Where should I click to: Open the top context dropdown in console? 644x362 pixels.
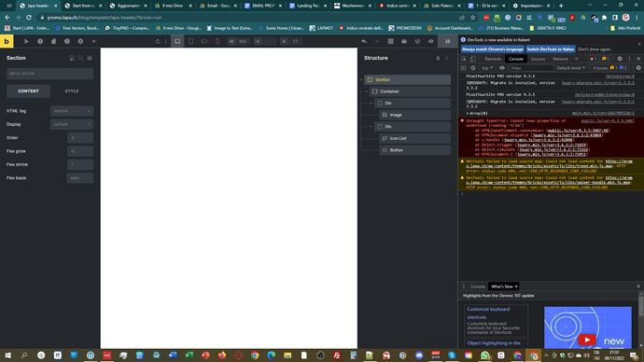point(487,68)
